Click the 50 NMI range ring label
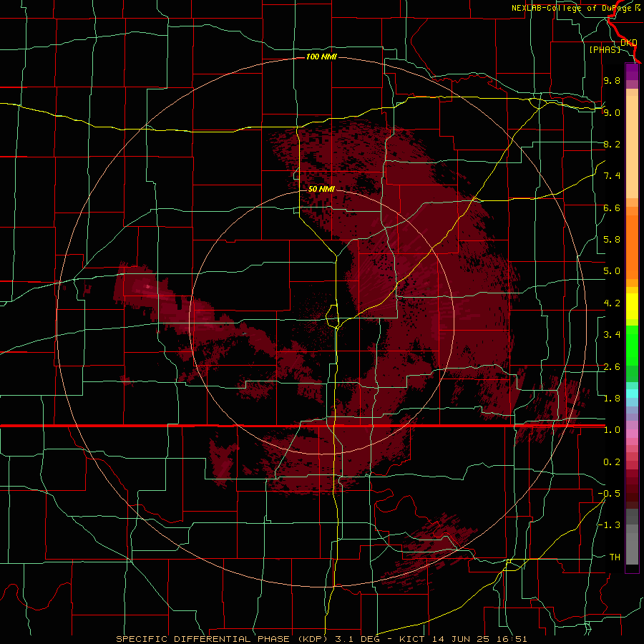 (321, 189)
